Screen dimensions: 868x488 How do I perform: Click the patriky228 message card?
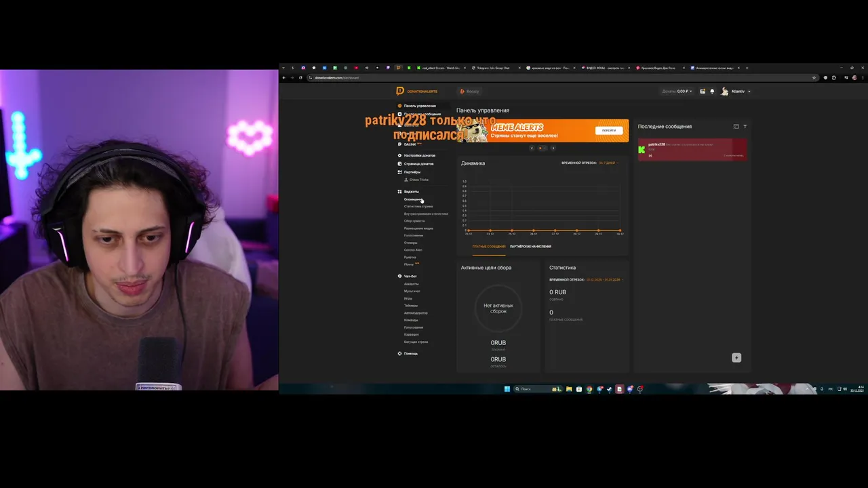tap(692, 150)
